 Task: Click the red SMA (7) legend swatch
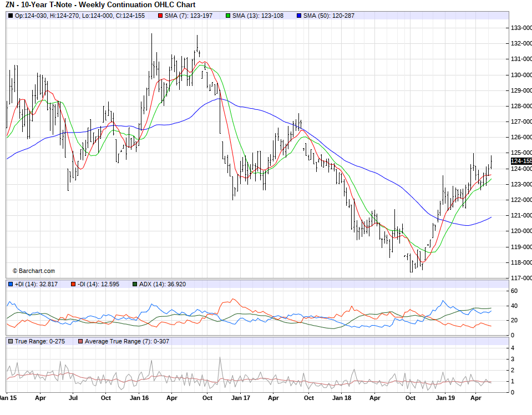[x=160, y=16]
